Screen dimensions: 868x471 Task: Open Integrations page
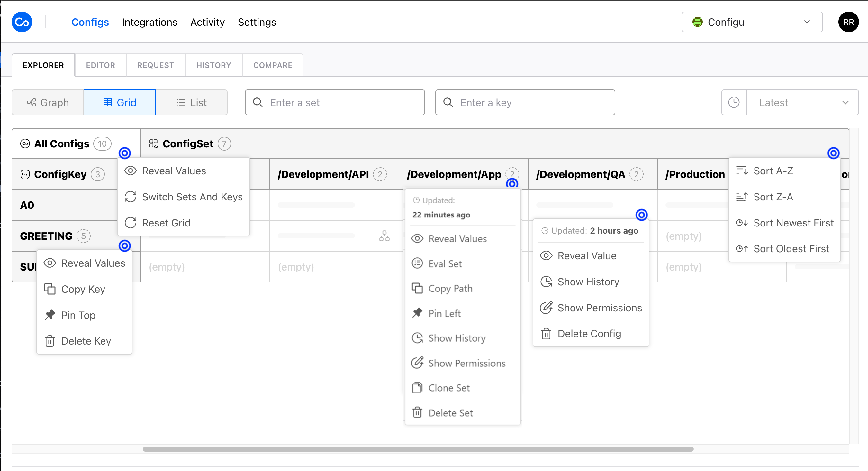click(x=149, y=22)
